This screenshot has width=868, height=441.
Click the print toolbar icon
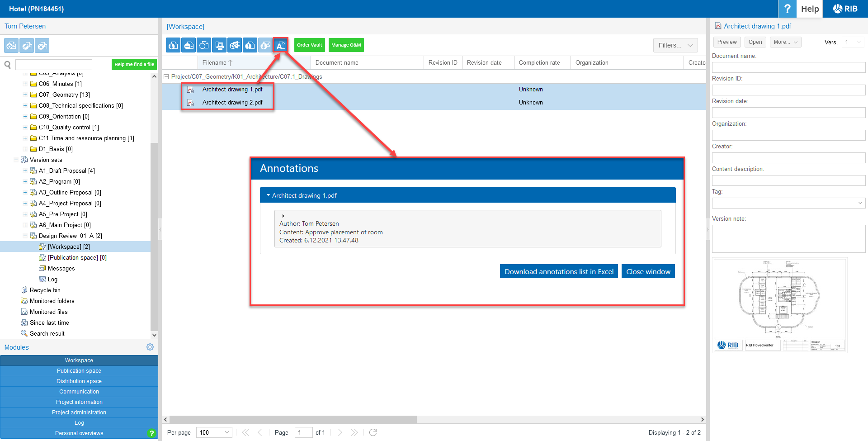[220, 45]
